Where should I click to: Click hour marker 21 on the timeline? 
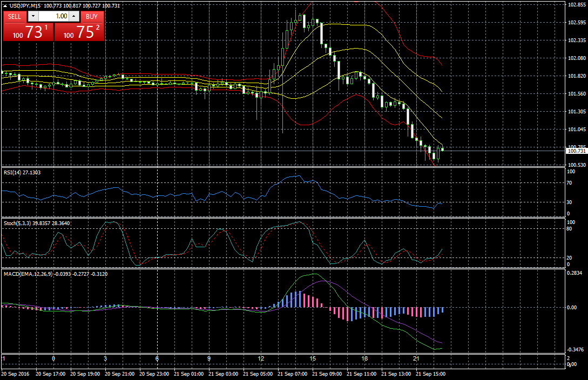(416, 358)
